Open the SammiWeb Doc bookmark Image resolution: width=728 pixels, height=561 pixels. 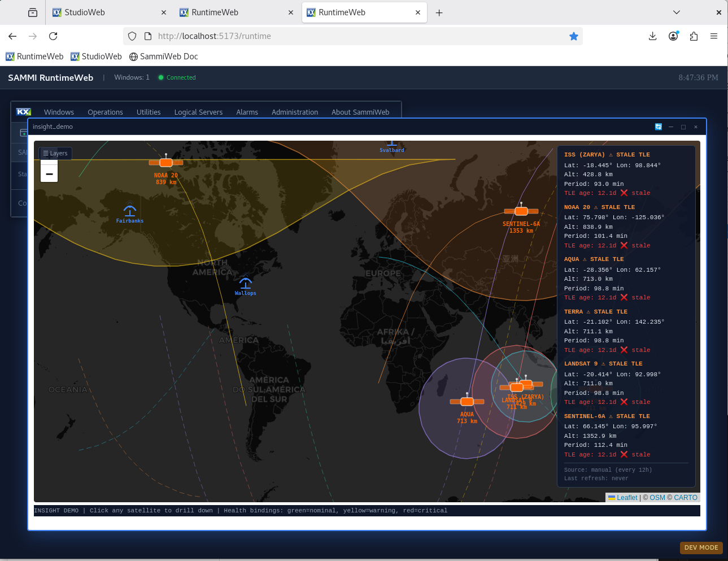(x=164, y=56)
